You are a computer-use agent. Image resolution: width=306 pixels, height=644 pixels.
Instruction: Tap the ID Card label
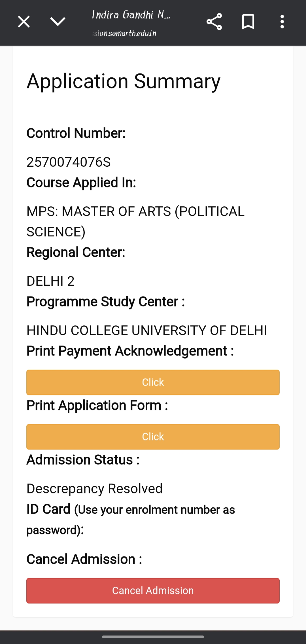[48, 509]
